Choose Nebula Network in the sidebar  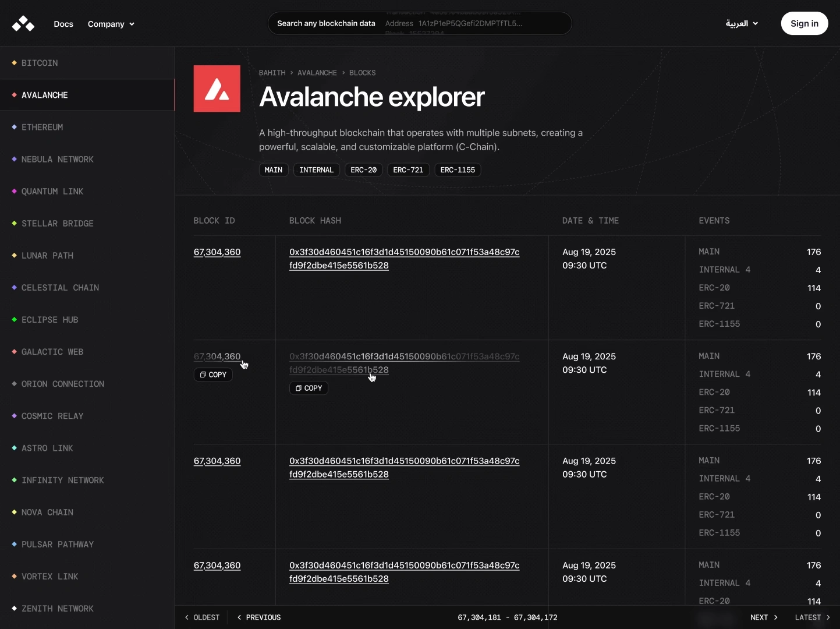point(57,159)
